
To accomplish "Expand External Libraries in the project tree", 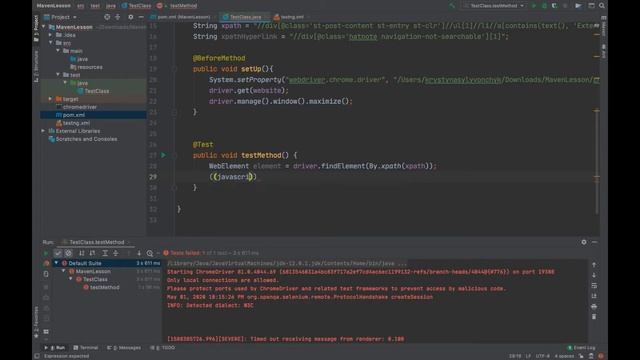I will pyautogui.click(x=43, y=131).
